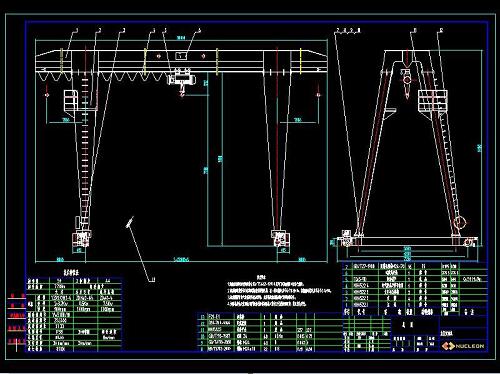The width and height of the screenshot is (500, 374).
Task: Select the operator cabin on the left leg
Action: [x=71, y=101]
